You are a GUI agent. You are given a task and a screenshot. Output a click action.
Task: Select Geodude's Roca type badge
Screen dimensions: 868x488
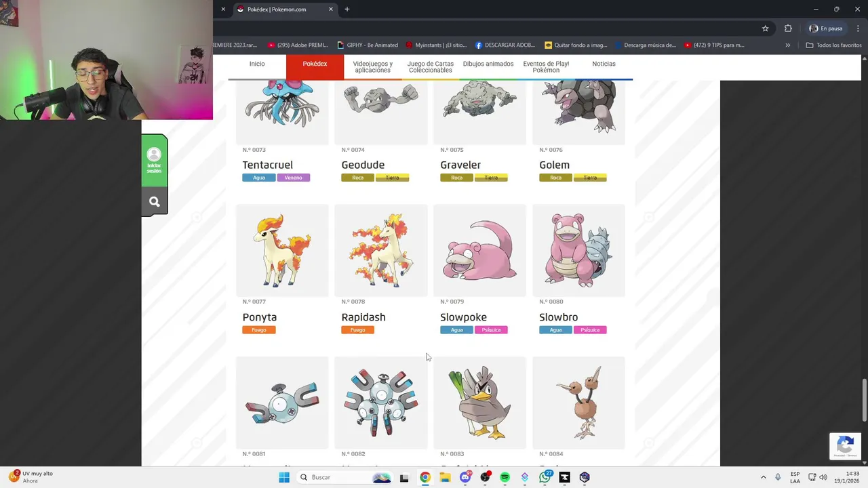(358, 178)
